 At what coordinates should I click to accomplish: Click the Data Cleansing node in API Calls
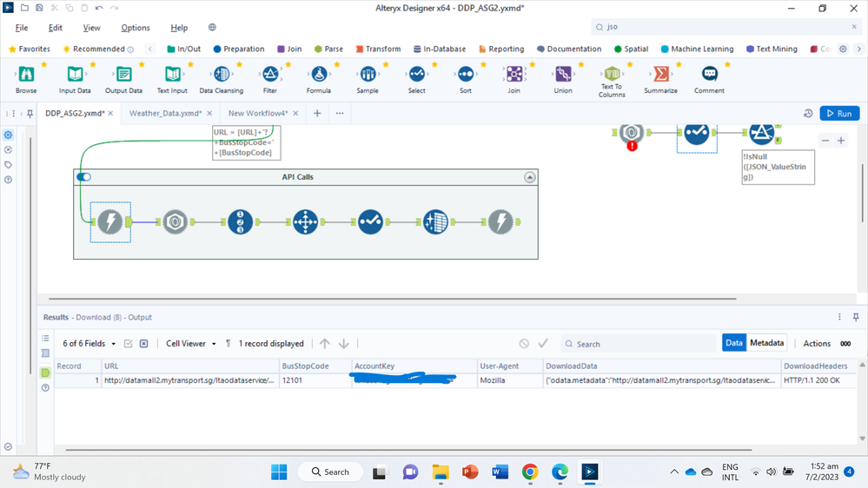click(435, 222)
